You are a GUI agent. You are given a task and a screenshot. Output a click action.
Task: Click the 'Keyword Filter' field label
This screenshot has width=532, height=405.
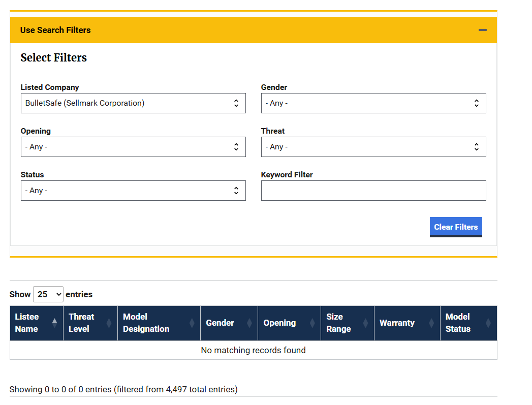[287, 175]
